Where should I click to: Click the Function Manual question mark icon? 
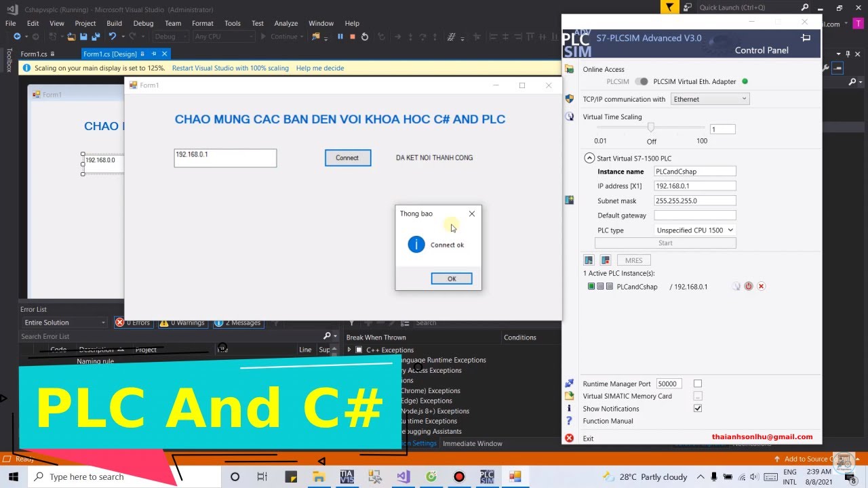click(569, 421)
